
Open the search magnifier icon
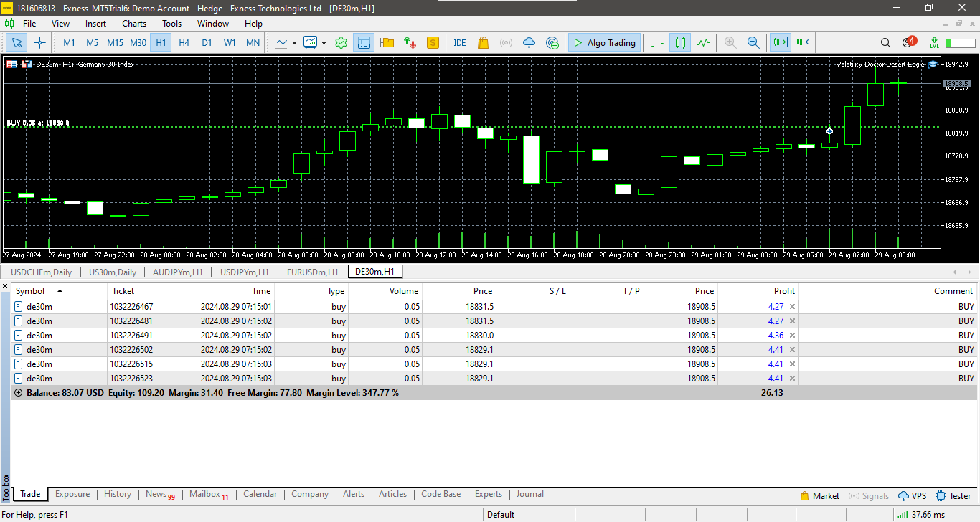tap(885, 43)
